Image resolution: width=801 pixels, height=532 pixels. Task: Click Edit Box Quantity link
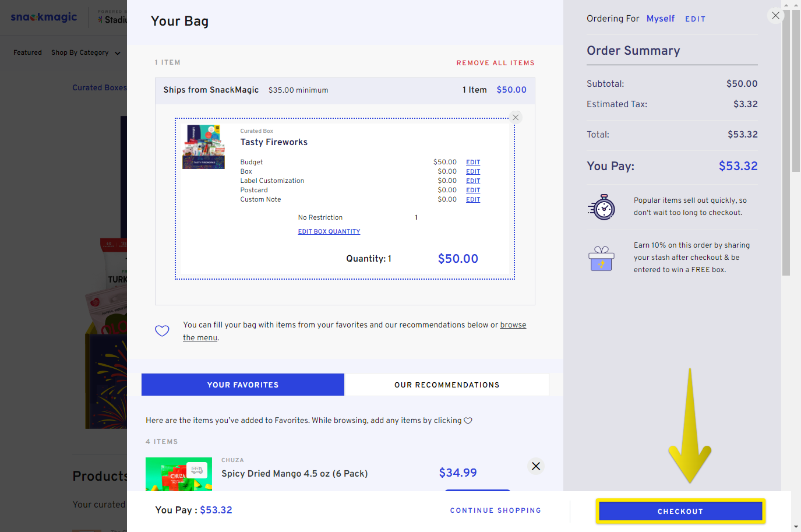(329, 231)
